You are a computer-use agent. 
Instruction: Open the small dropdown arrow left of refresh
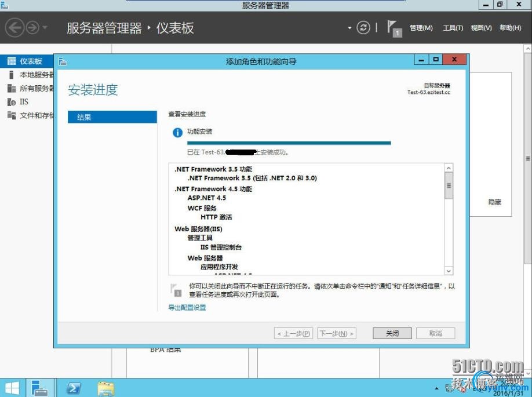[x=349, y=28]
